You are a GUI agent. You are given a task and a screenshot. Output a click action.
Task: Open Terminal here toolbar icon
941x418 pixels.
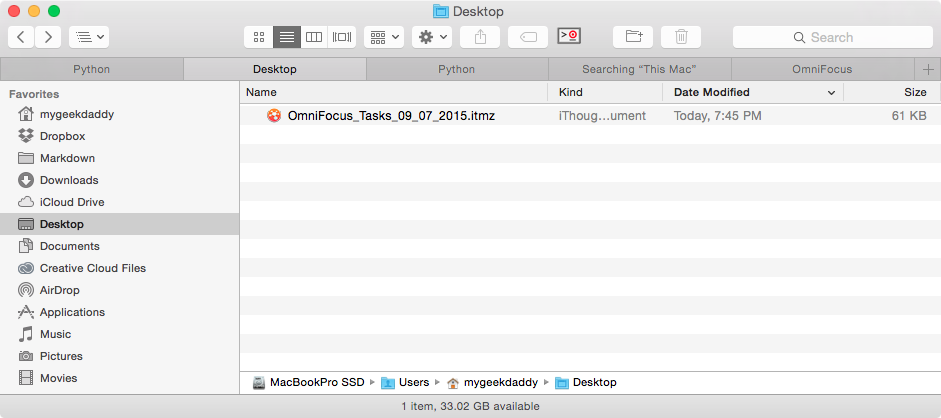coord(569,36)
